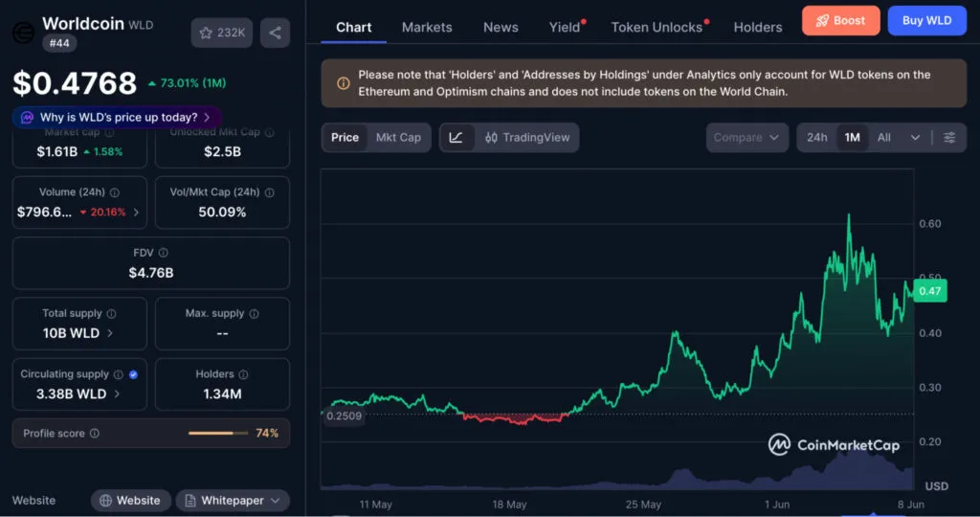The image size is (980, 517).
Task: Click the Total supply info icon
Action: coord(111,313)
